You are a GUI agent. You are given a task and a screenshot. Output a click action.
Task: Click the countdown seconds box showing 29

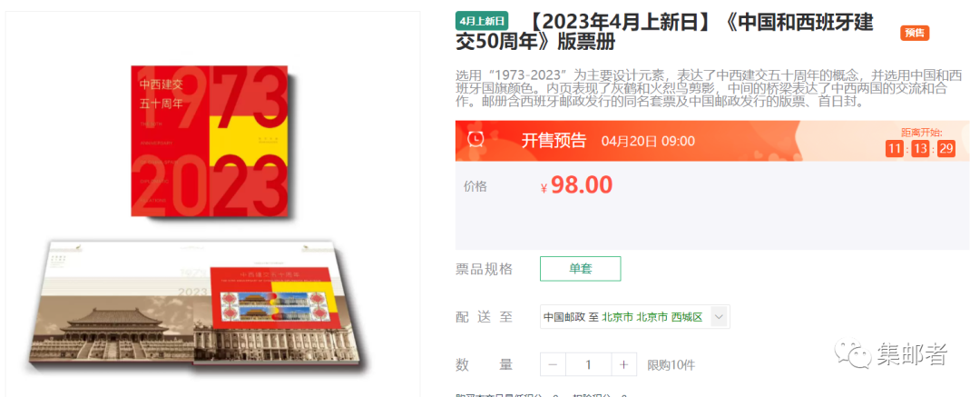coord(946,148)
